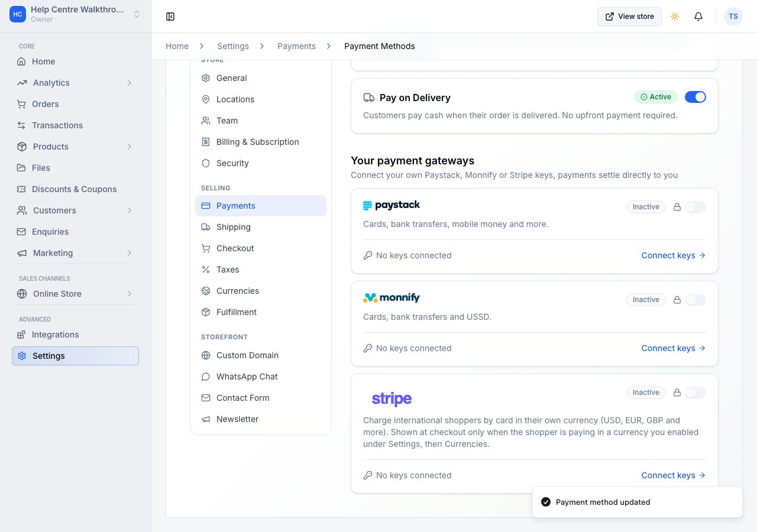The width and height of the screenshot is (757, 532).
Task: Click the Stripe logo
Action: tap(392, 399)
